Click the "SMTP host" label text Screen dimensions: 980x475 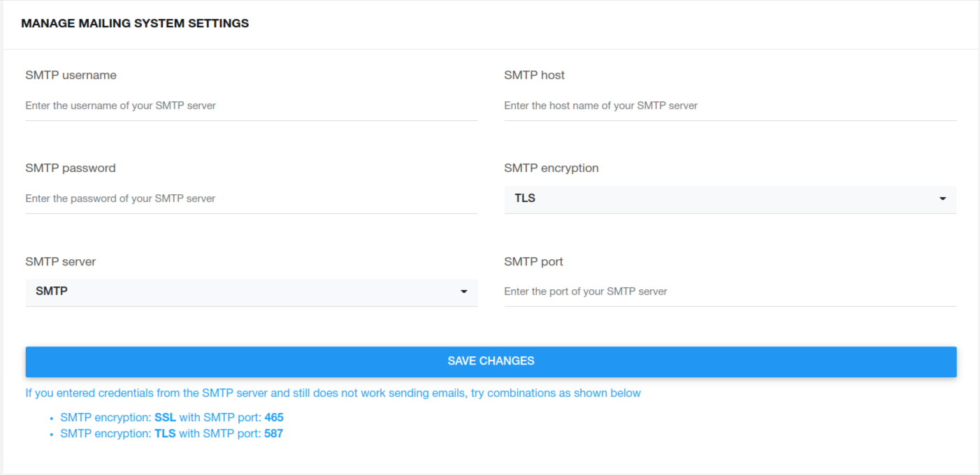coord(534,75)
